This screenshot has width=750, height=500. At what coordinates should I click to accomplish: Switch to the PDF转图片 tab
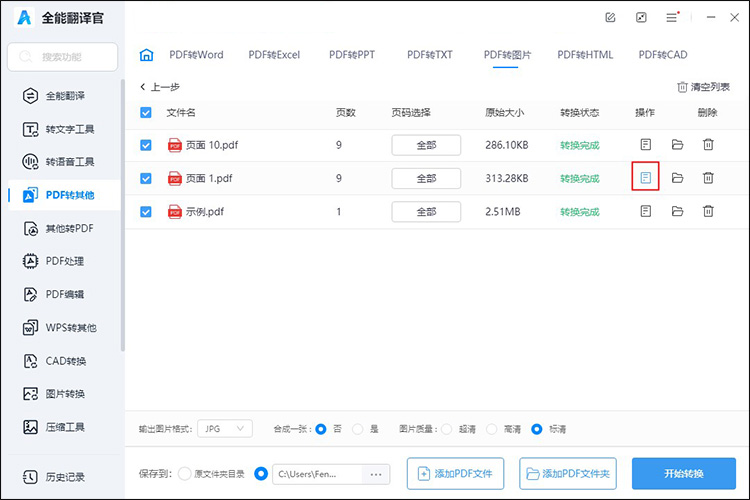click(507, 55)
